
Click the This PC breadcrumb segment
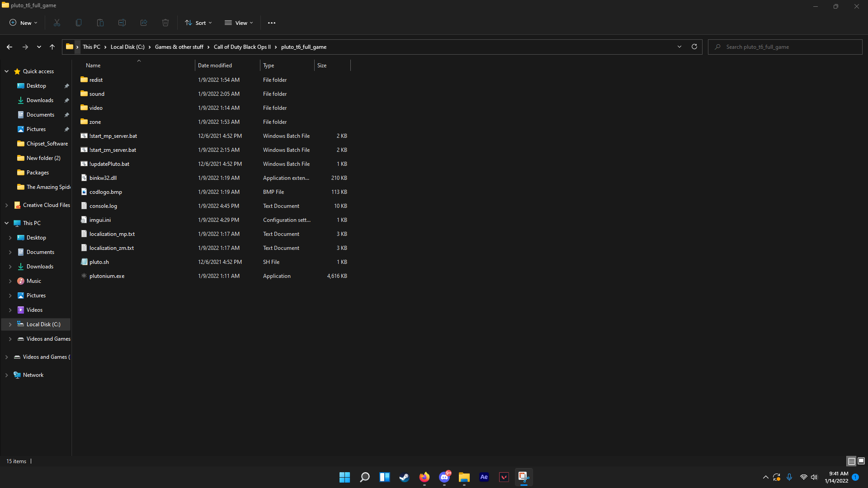click(x=91, y=47)
